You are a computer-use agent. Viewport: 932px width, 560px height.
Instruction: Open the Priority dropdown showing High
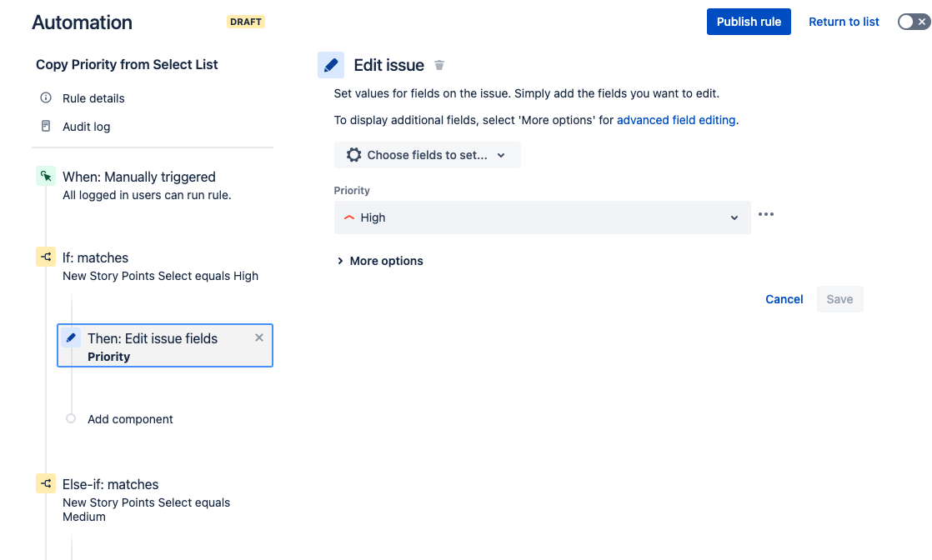click(x=542, y=217)
